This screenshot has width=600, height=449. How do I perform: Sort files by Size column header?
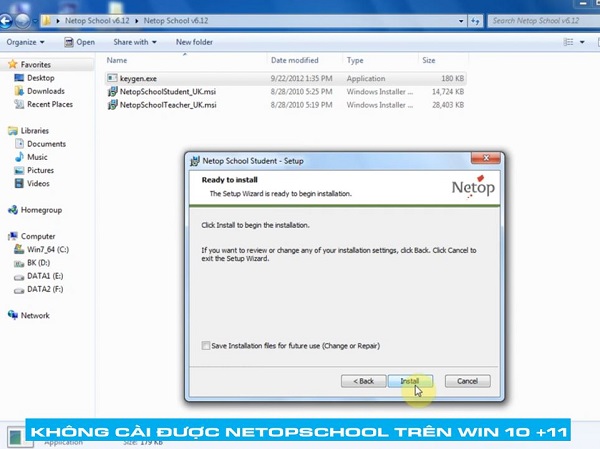pyautogui.click(x=429, y=60)
